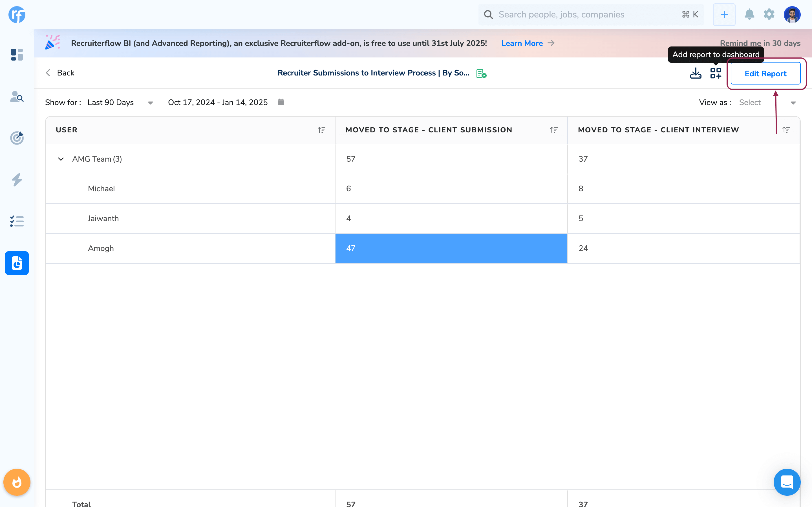This screenshot has height=507, width=812.
Task: Open the people search sidebar icon
Action: [17, 97]
